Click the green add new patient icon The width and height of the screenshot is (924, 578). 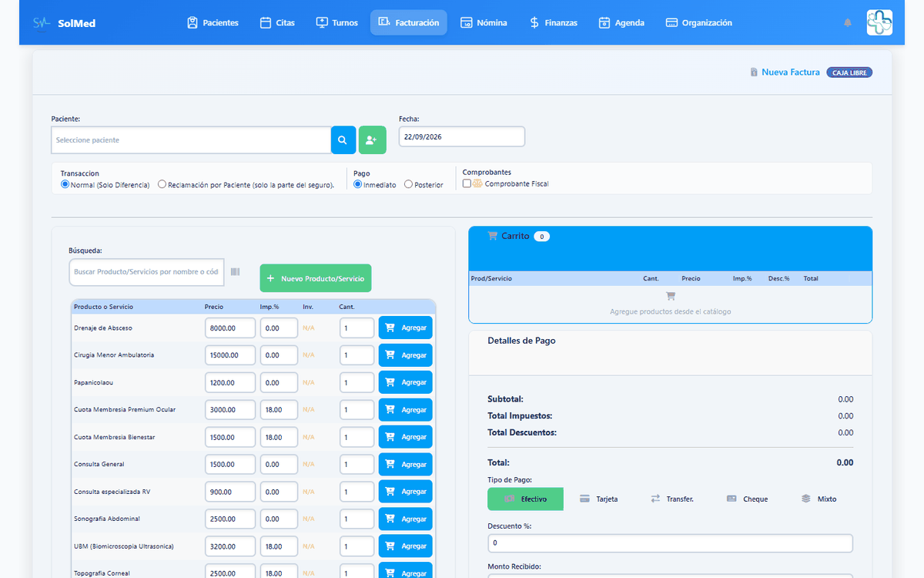coord(372,140)
